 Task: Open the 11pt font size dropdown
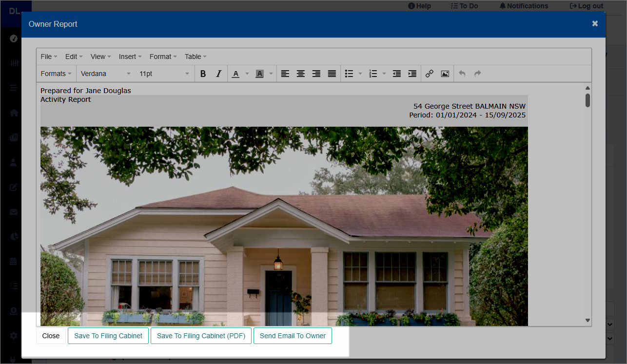click(164, 74)
